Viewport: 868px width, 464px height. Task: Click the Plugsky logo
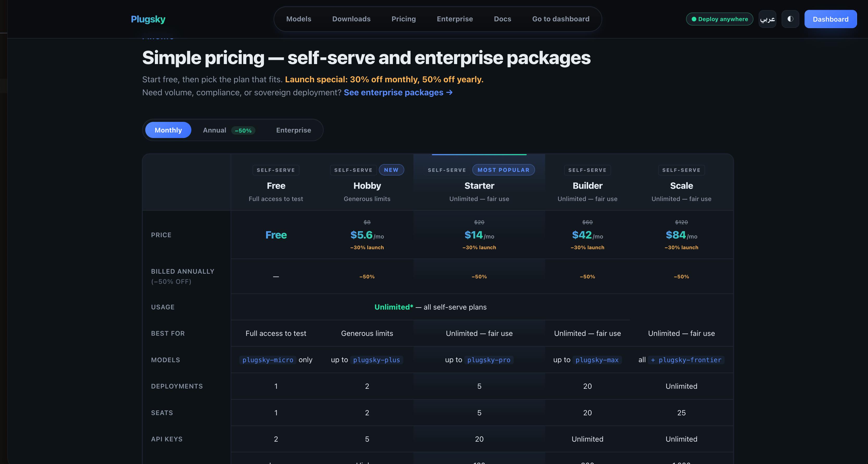click(x=148, y=19)
